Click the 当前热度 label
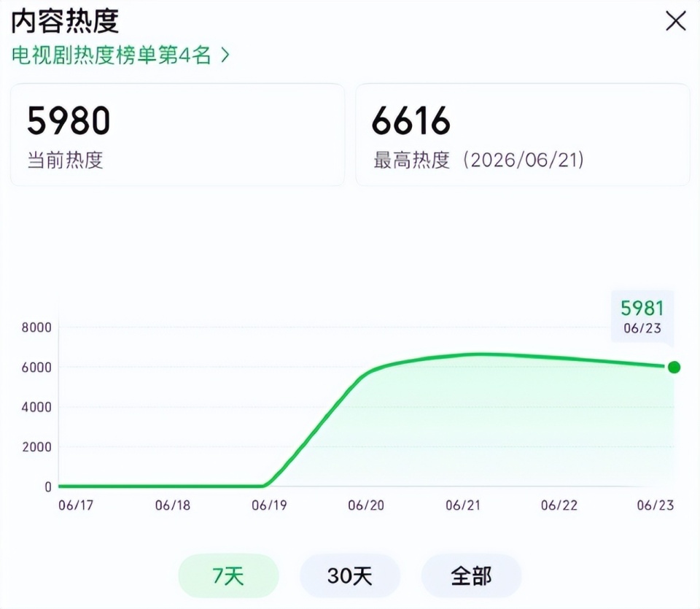700x609 pixels. tap(65, 160)
